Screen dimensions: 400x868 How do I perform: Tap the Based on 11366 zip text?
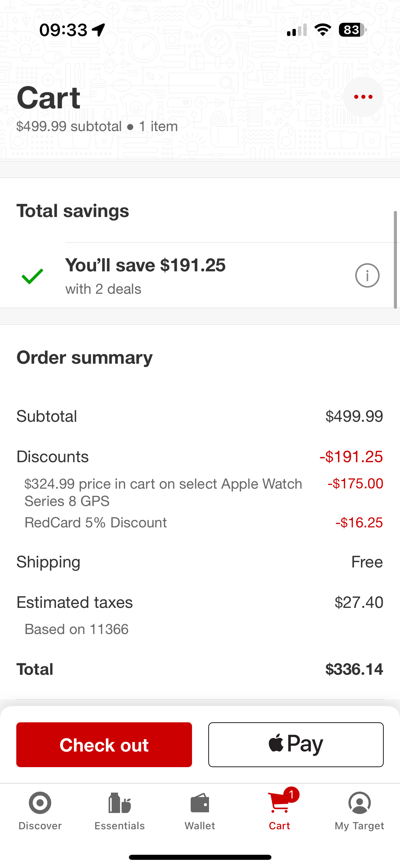click(x=77, y=629)
